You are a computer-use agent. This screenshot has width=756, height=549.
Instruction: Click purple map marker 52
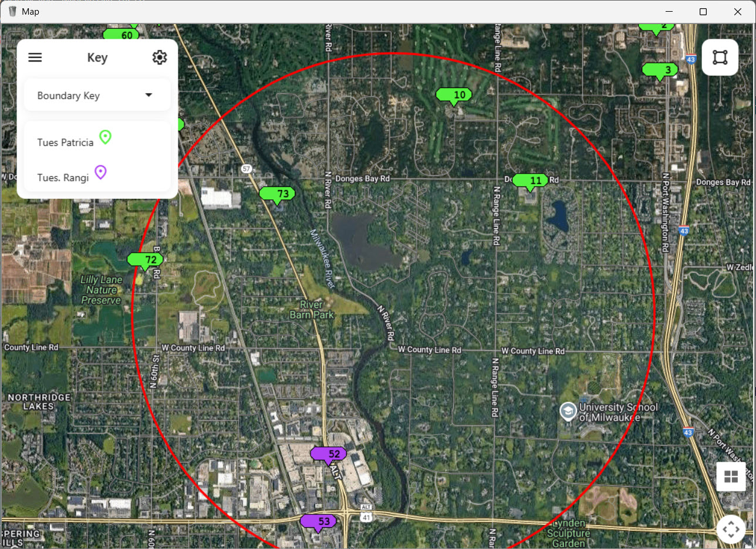click(329, 455)
